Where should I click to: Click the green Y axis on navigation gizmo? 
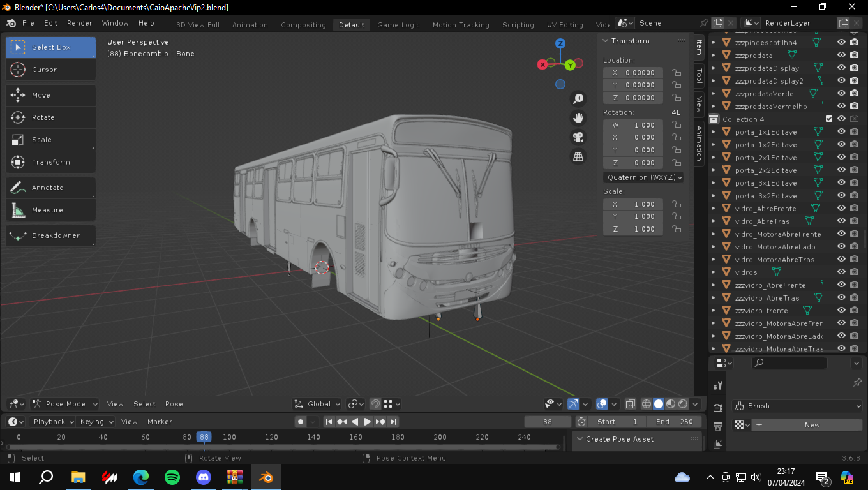pyautogui.click(x=571, y=64)
